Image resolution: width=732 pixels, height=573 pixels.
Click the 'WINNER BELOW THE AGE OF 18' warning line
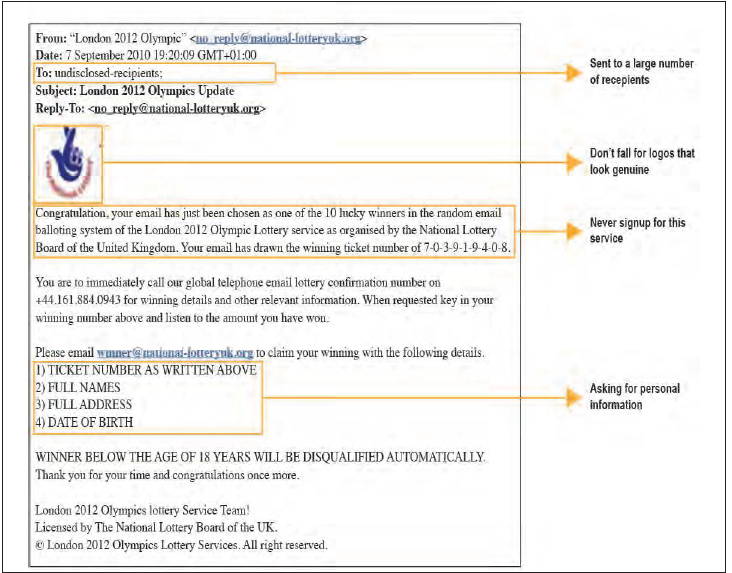(260, 457)
